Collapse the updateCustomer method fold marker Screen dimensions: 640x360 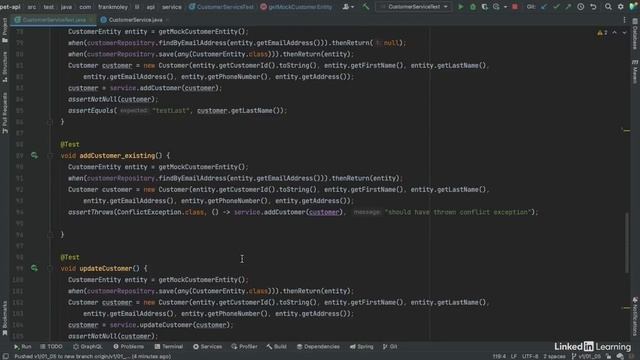coord(50,268)
